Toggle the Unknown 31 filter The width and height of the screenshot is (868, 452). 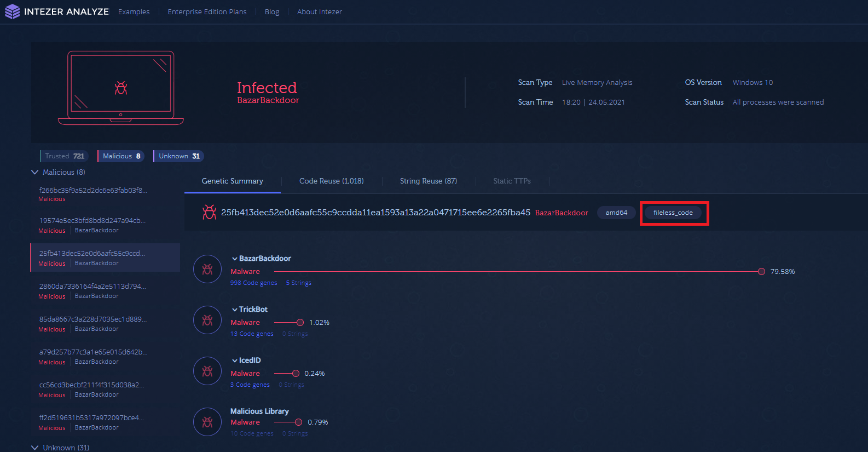(179, 156)
